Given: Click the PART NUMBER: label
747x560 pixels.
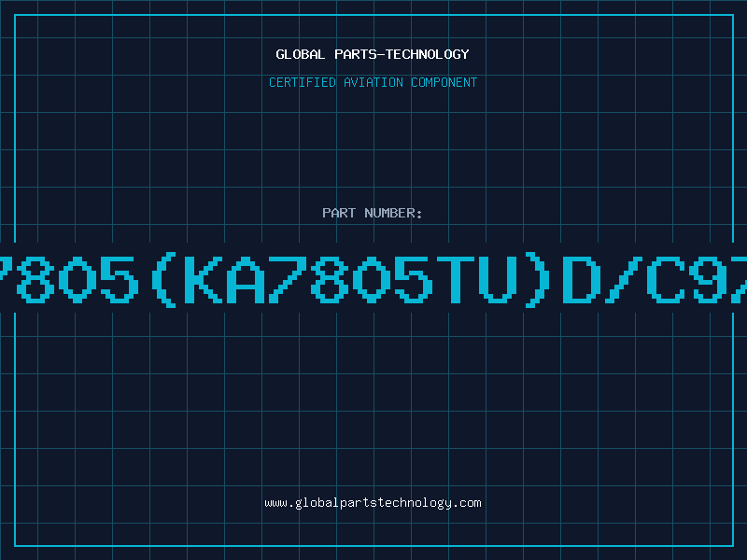Looking at the screenshot, I should coord(373,213).
